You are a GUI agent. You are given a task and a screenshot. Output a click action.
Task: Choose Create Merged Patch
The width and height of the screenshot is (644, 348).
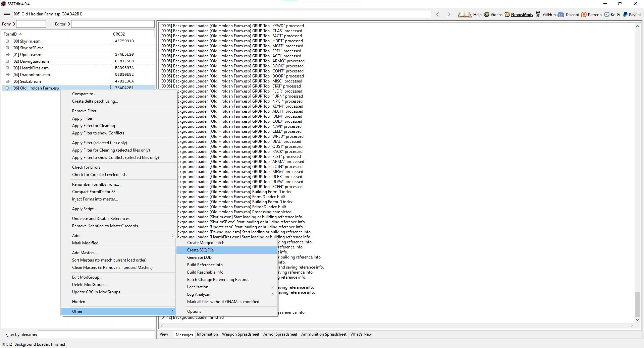(227, 243)
